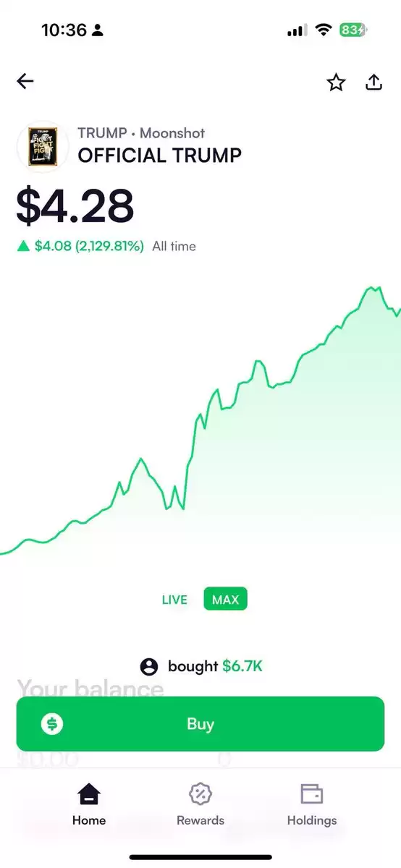Viewport: 401px width, 868px height.
Task: Tap the green price chart peak
Action: click(x=372, y=288)
